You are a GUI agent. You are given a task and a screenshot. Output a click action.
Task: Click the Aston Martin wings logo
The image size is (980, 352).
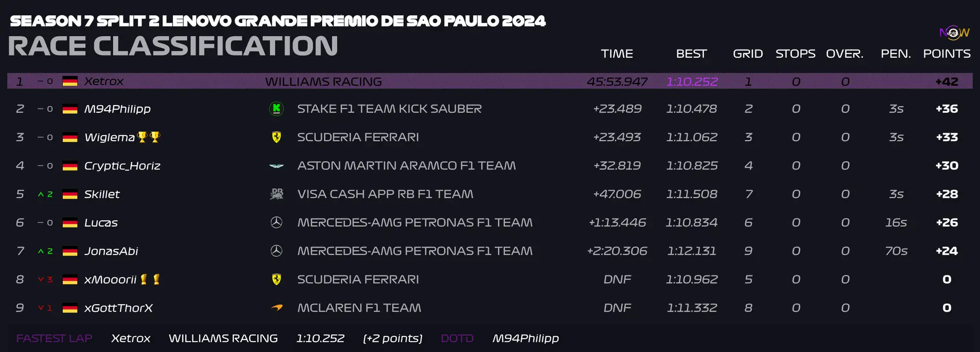pos(277,166)
